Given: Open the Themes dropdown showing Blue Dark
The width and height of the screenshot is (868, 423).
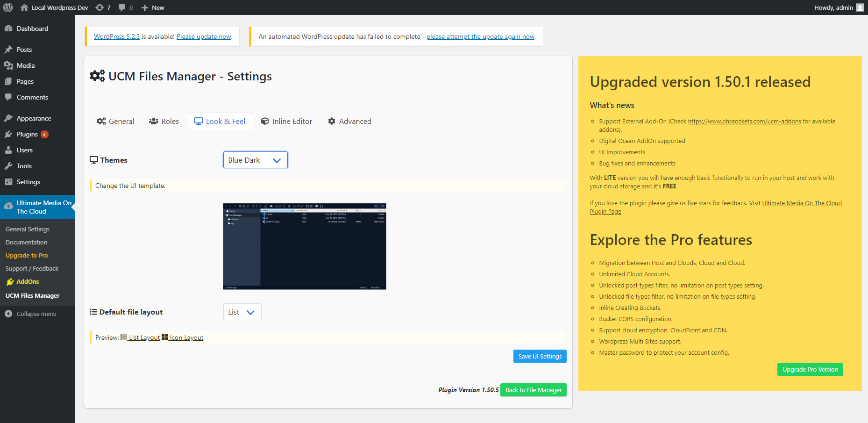Looking at the screenshot, I should pyautogui.click(x=256, y=160).
